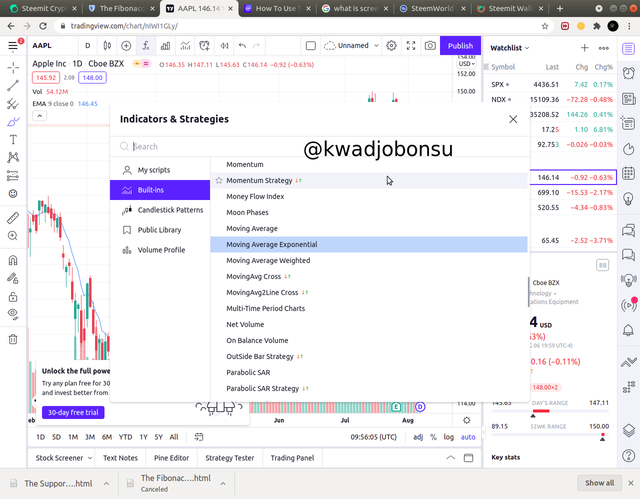This screenshot has height=499, width=640.
Task: Reload the browser page
Action: coord(43,26)
